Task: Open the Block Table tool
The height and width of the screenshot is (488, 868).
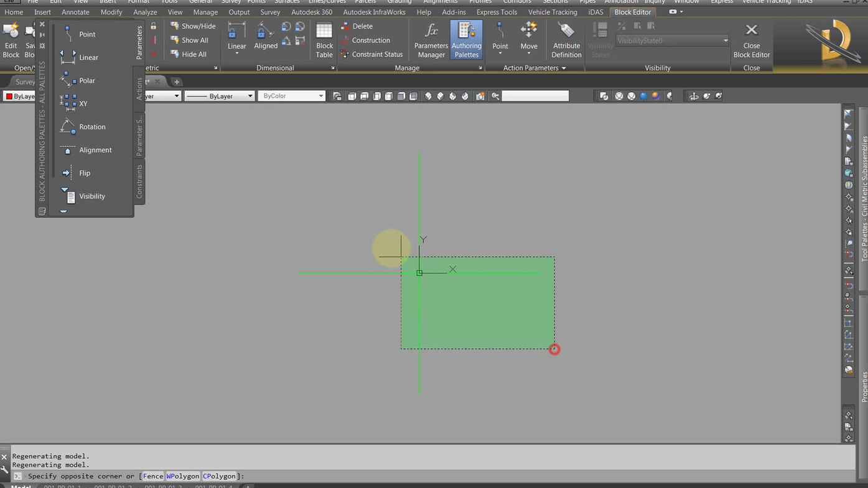Action: click(324, 40)
